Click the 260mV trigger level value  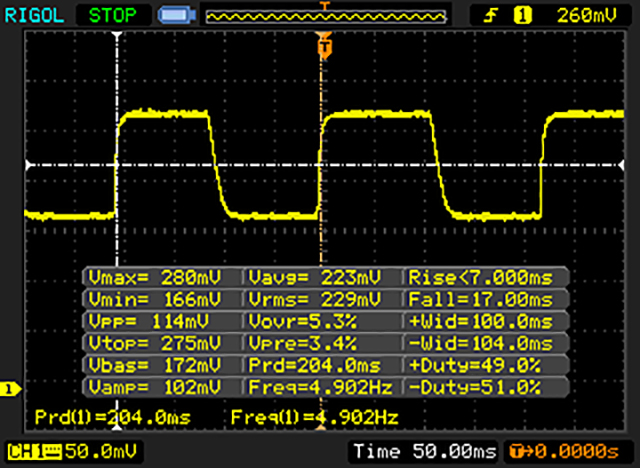[x=587, y=16]
